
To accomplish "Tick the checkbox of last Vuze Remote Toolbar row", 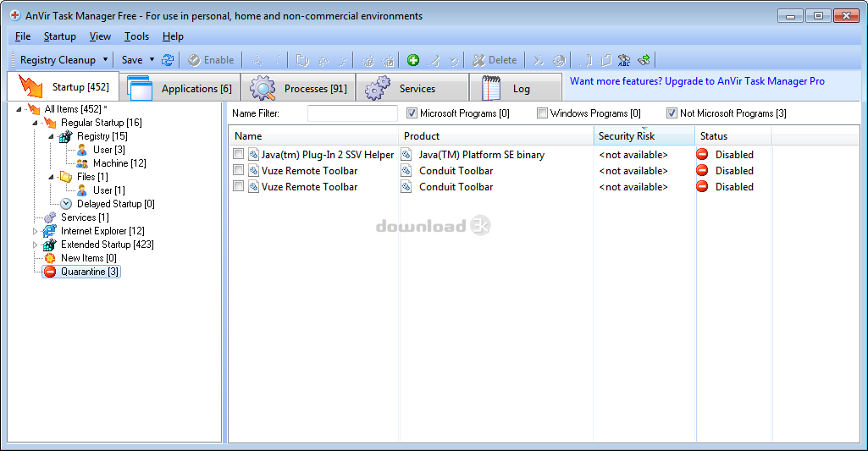I will click(x=239, y=186).
